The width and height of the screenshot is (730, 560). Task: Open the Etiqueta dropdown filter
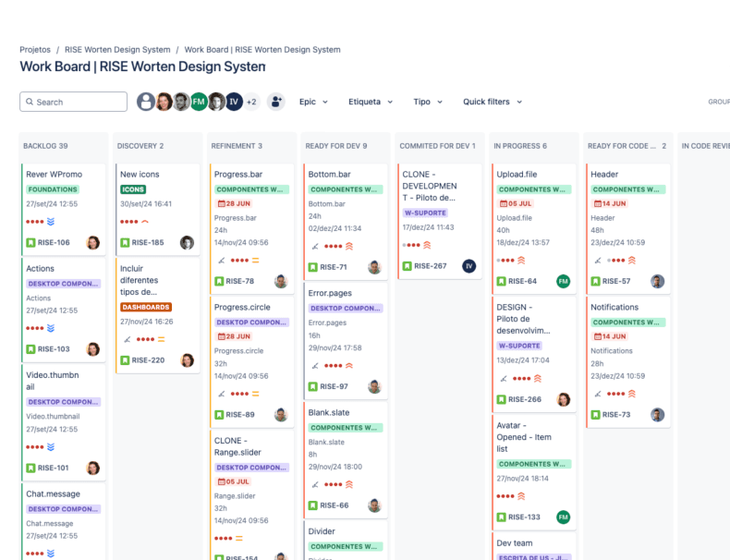(371, 102)
